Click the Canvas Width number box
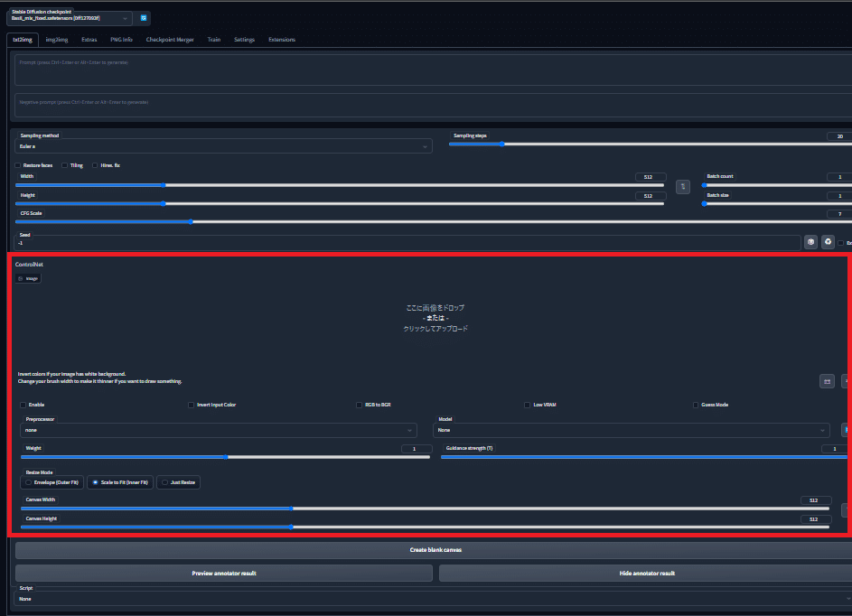 point(816,500)
